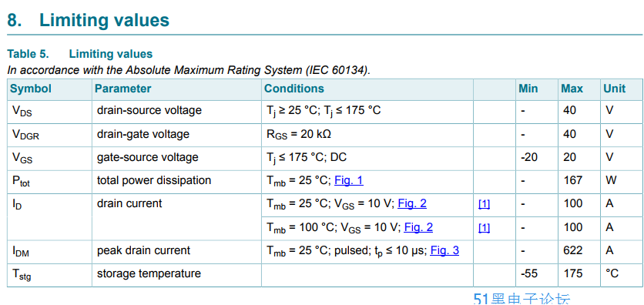Image resolution: width=644 pixels, height=305 pixels.
Task: Select the Conditions column header
Action: [294, 89]
